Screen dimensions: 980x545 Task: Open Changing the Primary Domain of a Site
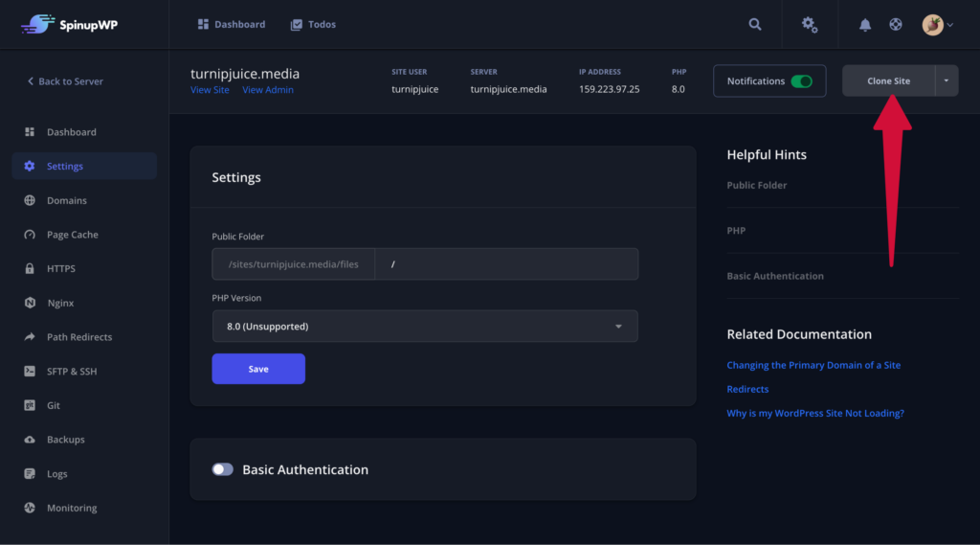click(813, 365)
